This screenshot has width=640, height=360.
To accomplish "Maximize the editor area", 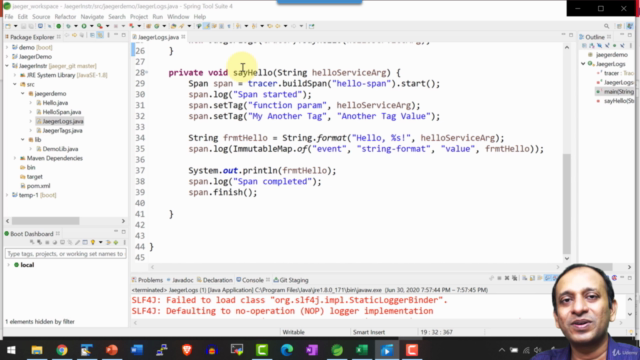I will (x=571, y=36).
